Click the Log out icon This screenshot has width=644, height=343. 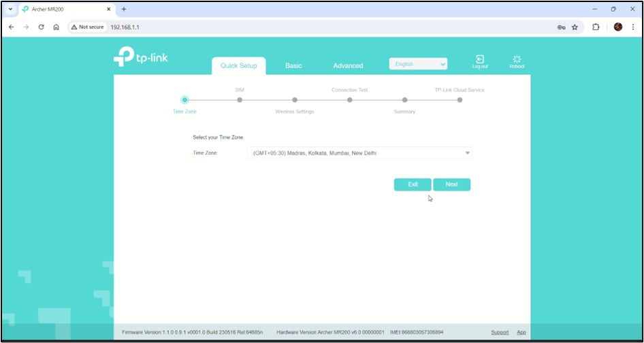(x=480, y=60)
